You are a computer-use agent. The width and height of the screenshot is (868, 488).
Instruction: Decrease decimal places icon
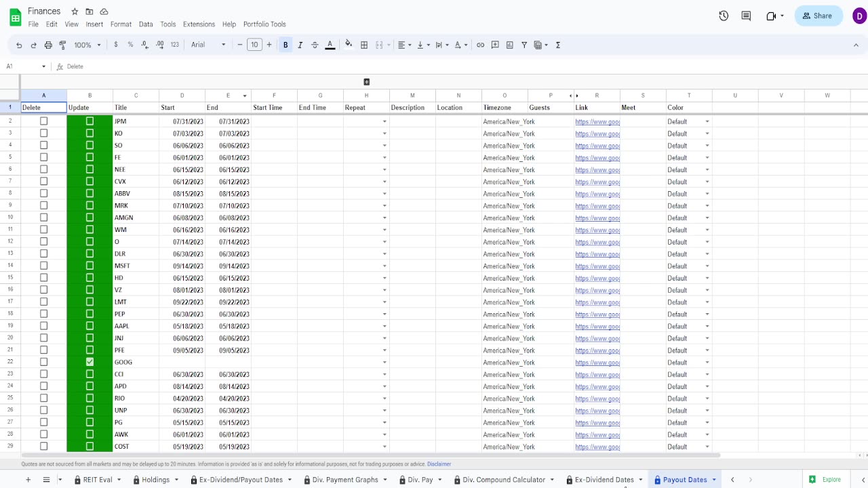click(145, 45)
